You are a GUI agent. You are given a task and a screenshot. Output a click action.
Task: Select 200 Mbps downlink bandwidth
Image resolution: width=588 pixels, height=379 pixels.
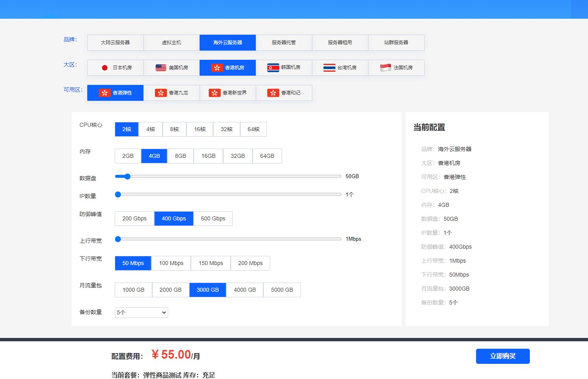pyautogui.click(x=251, y=263)
